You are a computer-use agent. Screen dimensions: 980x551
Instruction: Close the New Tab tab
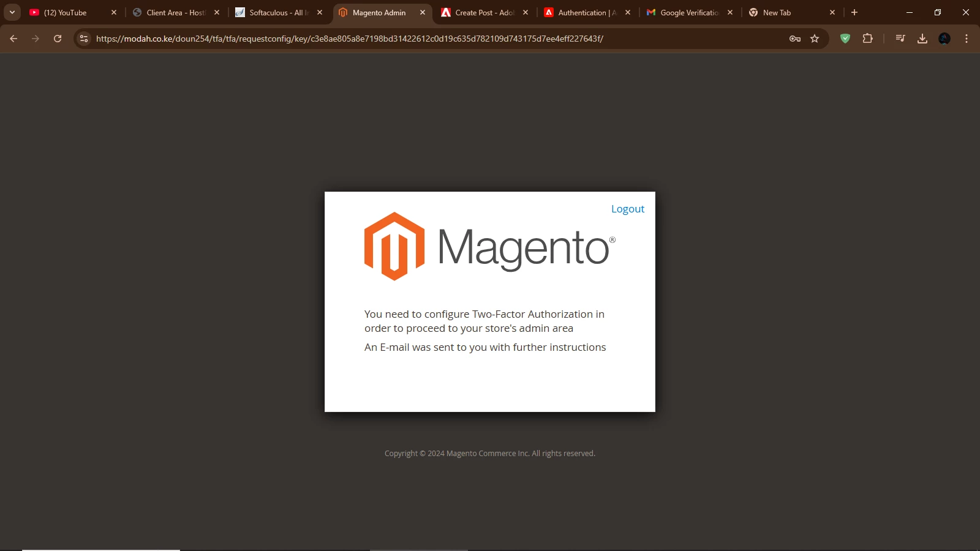point(832,12)
